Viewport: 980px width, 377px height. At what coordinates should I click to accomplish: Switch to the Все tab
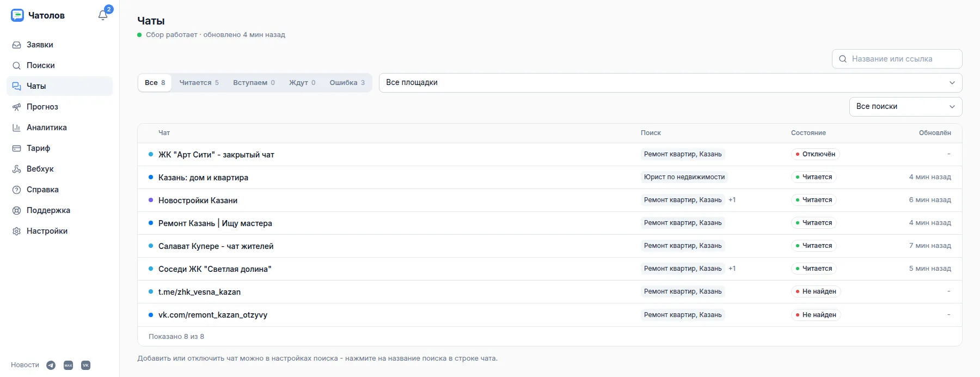click(x=155, y=83)
